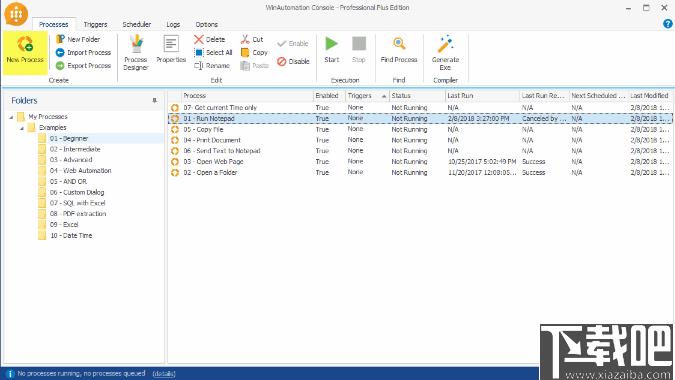Image resolution: width=675 pixels, height=380 pixels.
Task: Sort by the Enabled column header
Action: click(329, 96)
